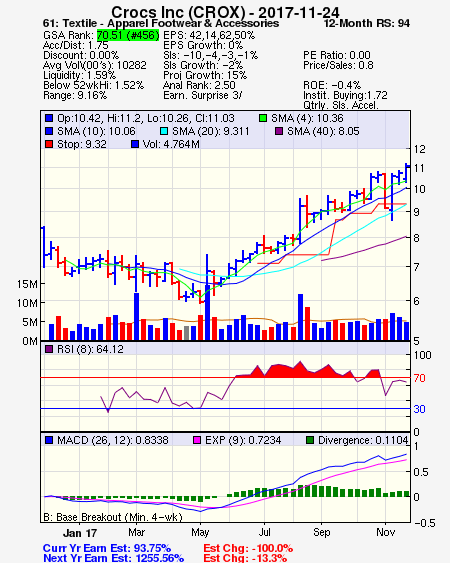Click the May date axis label
The image size is (450, 563).
(x=200, y=532)
